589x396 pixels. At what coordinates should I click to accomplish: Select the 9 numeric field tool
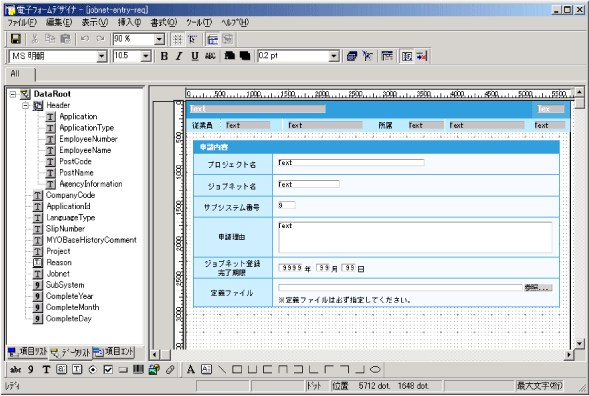pos(31,370)
